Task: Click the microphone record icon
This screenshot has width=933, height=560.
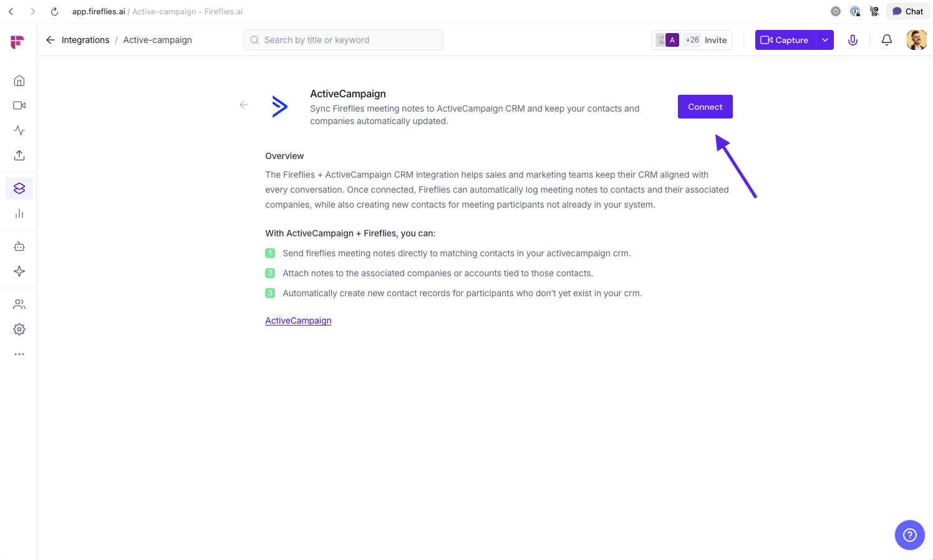Action: coord(853,40)
